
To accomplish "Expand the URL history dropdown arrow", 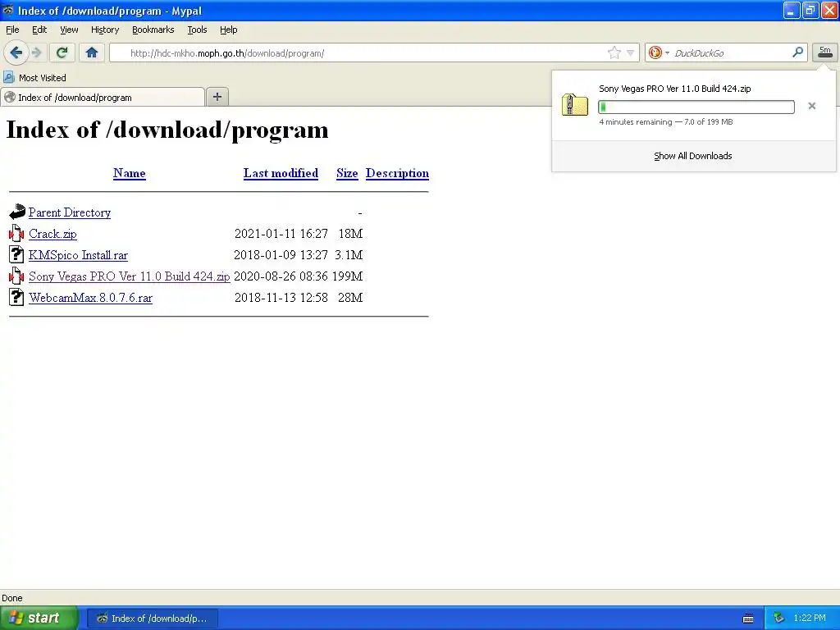I will point(631,52).
